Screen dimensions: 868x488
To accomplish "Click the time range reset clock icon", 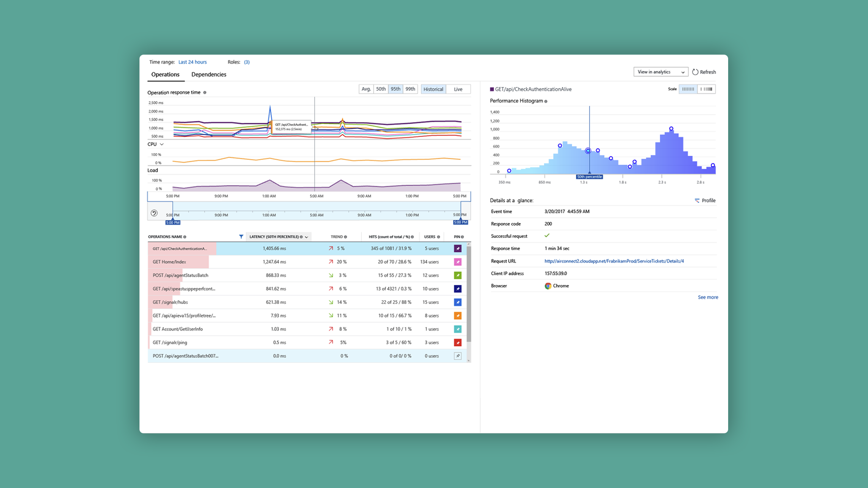I will tap(154, 213).
